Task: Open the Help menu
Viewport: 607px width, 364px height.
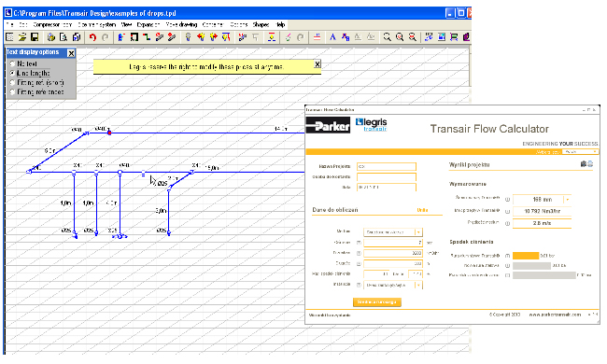Action: pyautogui.click(x=280, y=24)
